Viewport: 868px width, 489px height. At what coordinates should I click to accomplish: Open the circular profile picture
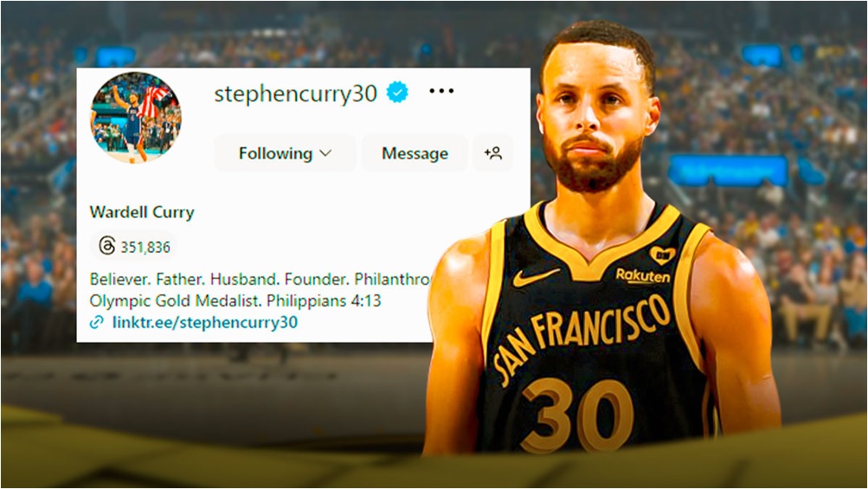coord(136,118)
